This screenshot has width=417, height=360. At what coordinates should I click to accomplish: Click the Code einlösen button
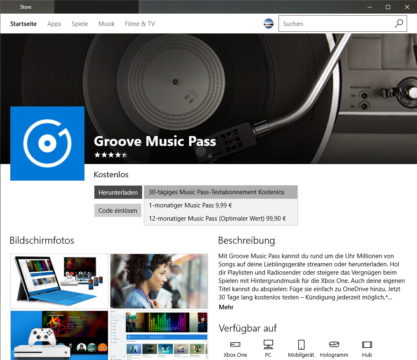point(118,211)
